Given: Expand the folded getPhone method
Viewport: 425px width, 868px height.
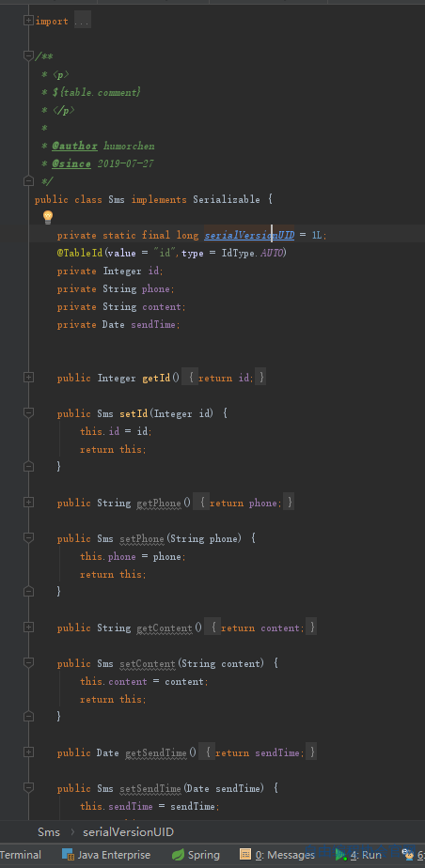Looking at the screenshot, I should [28, 503].
